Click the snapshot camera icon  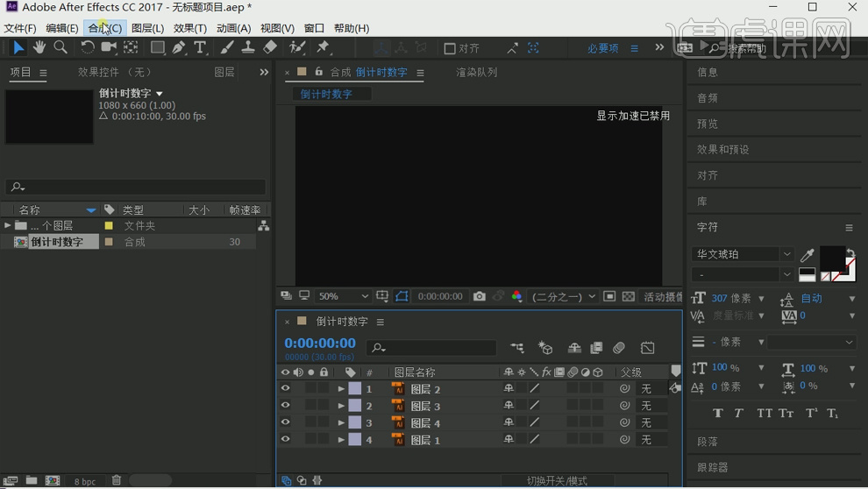pos(480,297)
